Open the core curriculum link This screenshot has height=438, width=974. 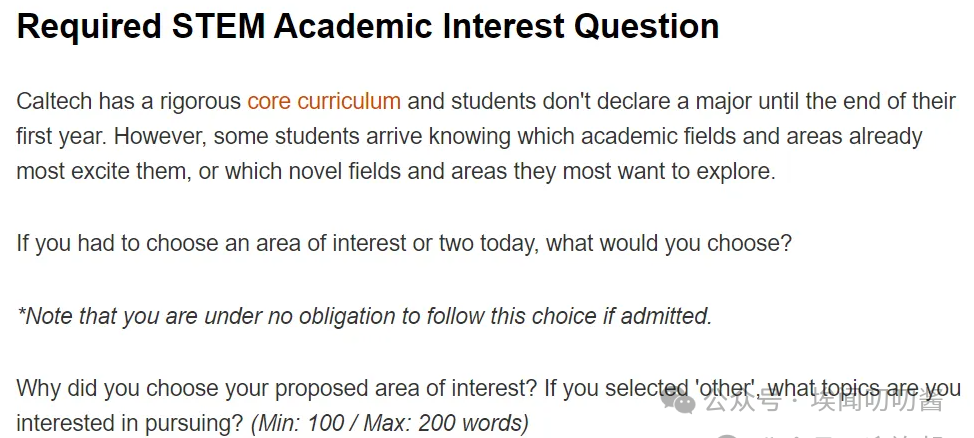323,101
